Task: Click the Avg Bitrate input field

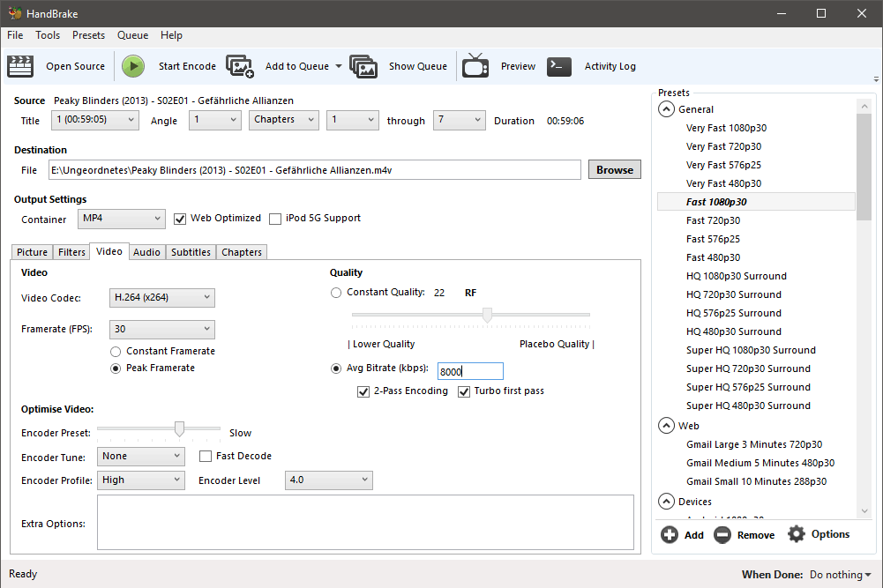Action: click(470, 372)
